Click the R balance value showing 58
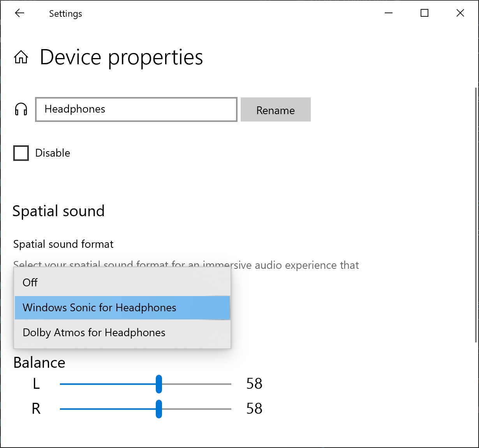 pyautogui.click(x=254, y=409)
